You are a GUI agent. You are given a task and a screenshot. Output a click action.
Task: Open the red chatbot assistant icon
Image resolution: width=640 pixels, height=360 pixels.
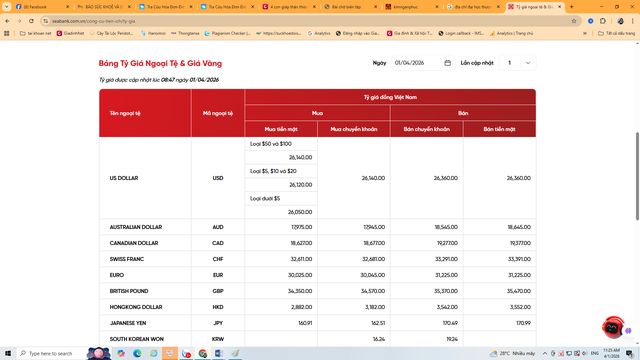coord(613,327)
